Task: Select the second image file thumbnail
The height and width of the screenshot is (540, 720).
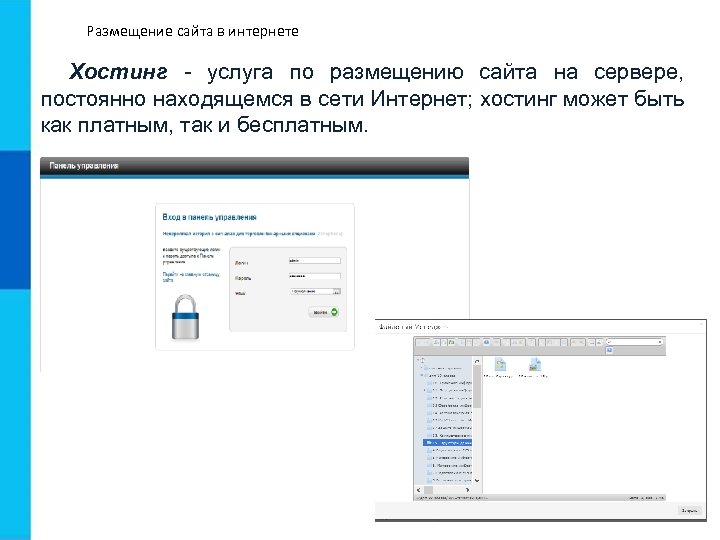Action: coord(534,367)
